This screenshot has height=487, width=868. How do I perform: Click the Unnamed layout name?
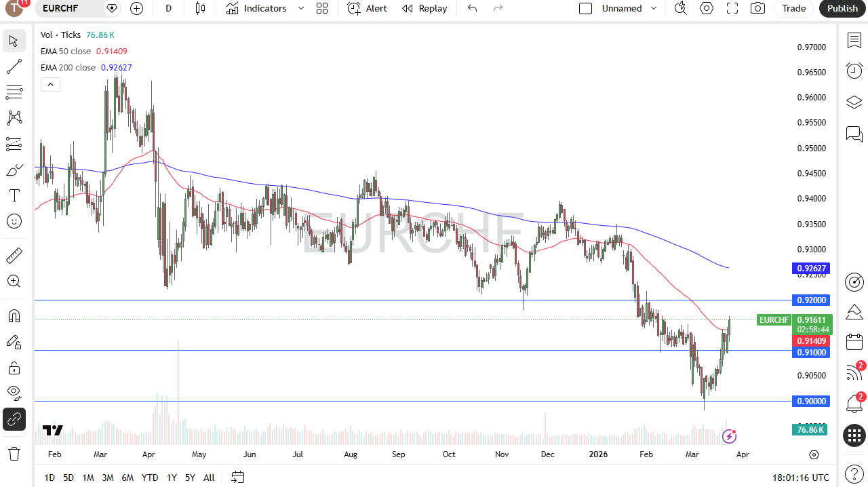click(622, 8)
